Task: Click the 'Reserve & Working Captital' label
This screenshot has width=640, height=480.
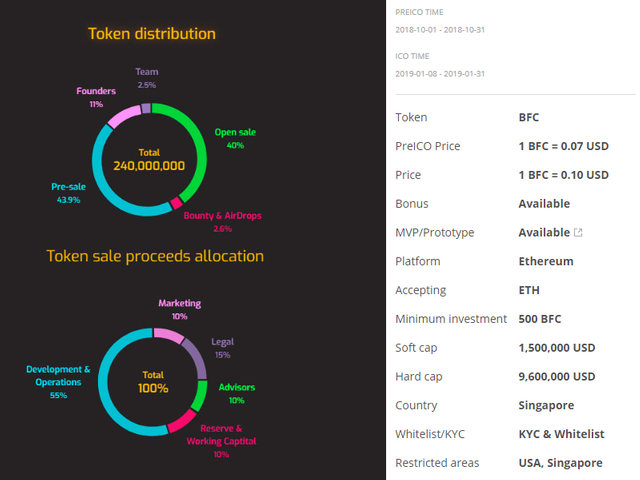Action: tap(221, 435)
